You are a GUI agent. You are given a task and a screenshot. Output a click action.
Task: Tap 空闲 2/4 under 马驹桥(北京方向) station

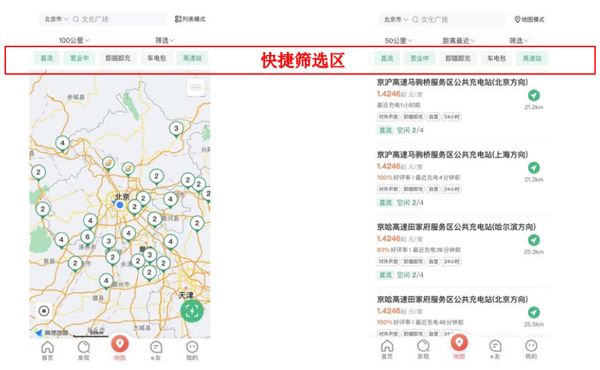point(410,130)
